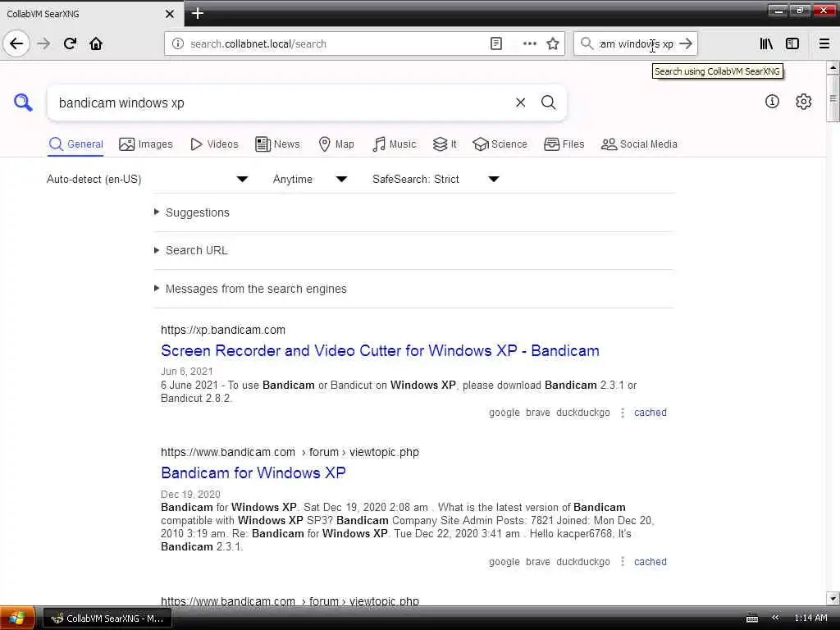
Task: Switch to the Images tab
Action: pos(146,144)
